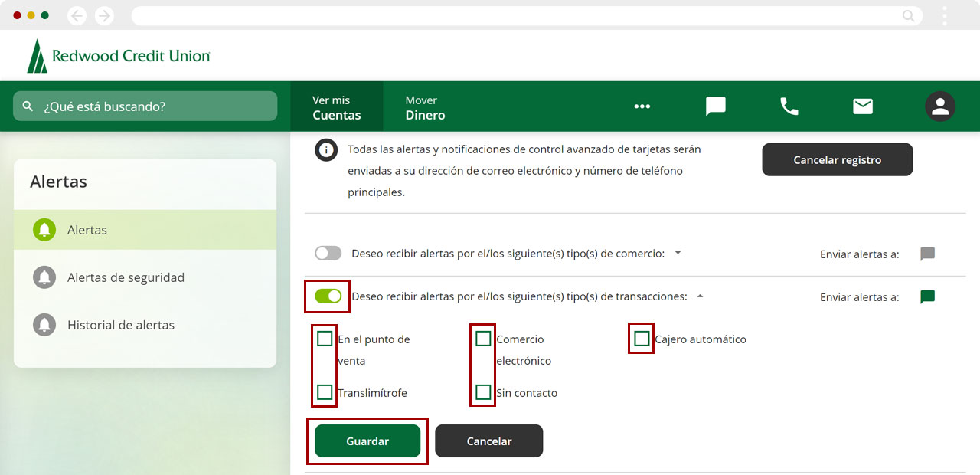
Task: Click the phone icon in navigation bar
Action: [x=789, y=106]
